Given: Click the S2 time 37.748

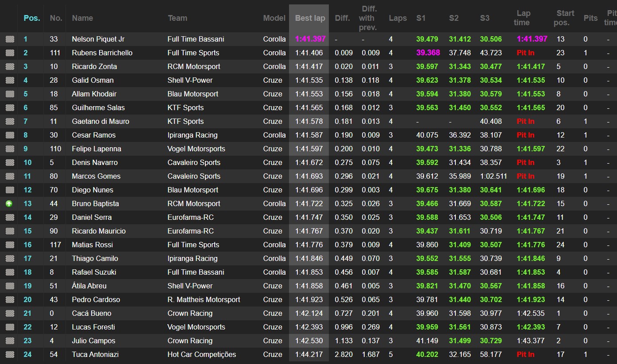Looking at the screenshot, I should coord(460,53).
